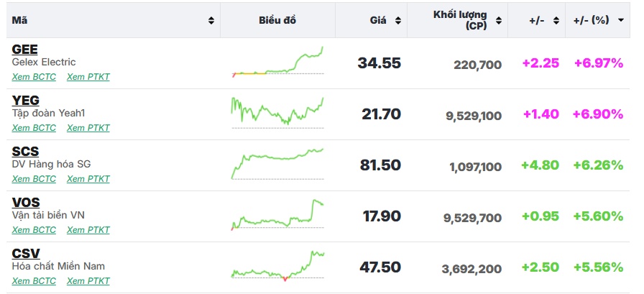
Task: Click the VOS sparkline chart
Action: 277,215
